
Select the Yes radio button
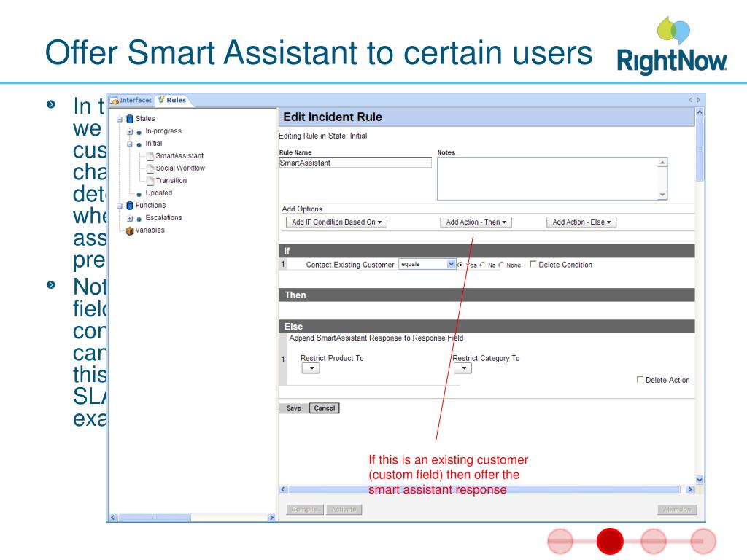tap(460, 265)
